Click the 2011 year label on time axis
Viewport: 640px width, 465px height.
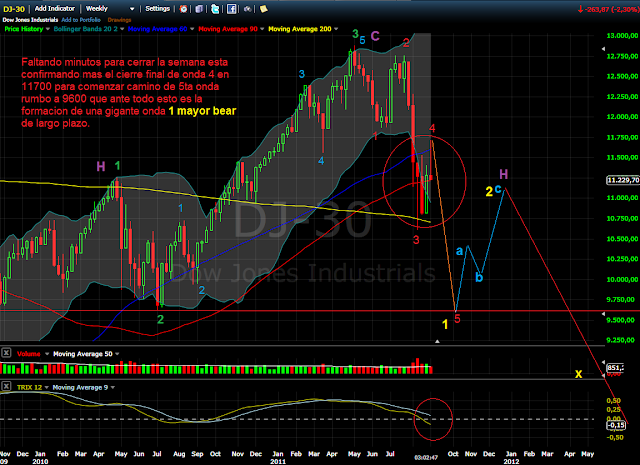278,461
